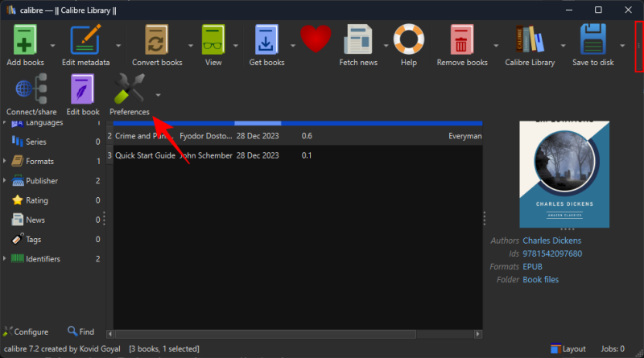This screenshot has height=358, width=644.
Task: Expand the View dropdown arrow
Action: pos(236,45)
